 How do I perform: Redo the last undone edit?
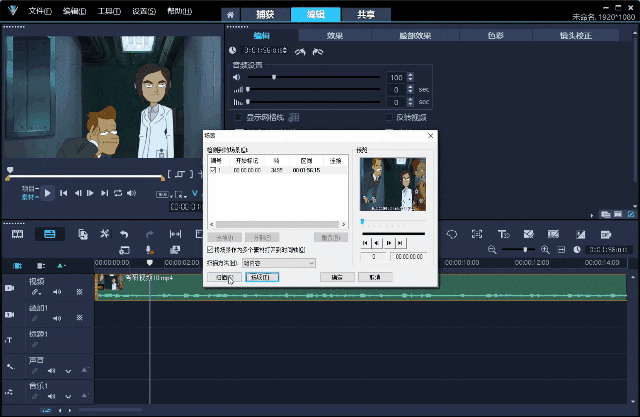tap(149, 234)
